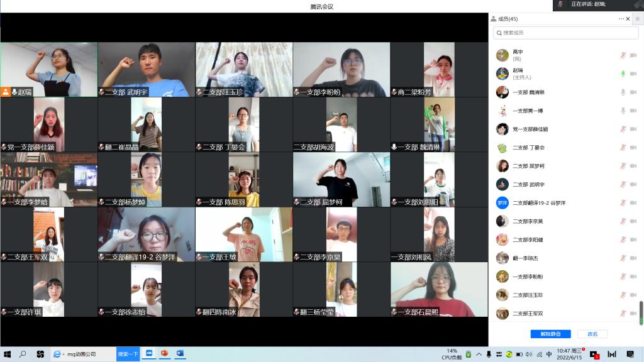Image resolution: width=644 pixels, height=362 pixels.
Task: Toggle microphone for 一支部 魏清琳
Action: pos(623,92)
